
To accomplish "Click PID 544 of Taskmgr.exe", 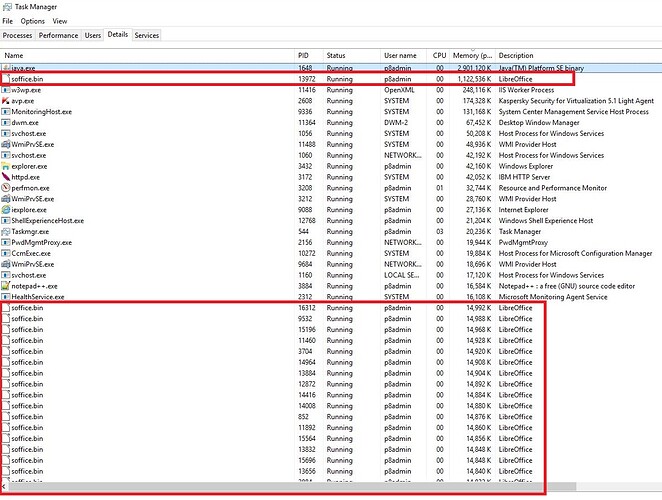I will point(303,232).
